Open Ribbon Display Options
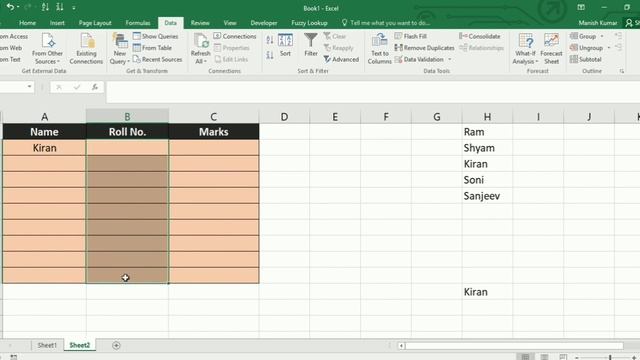Screen dimensions: 640x360 (x=581, y=7)
